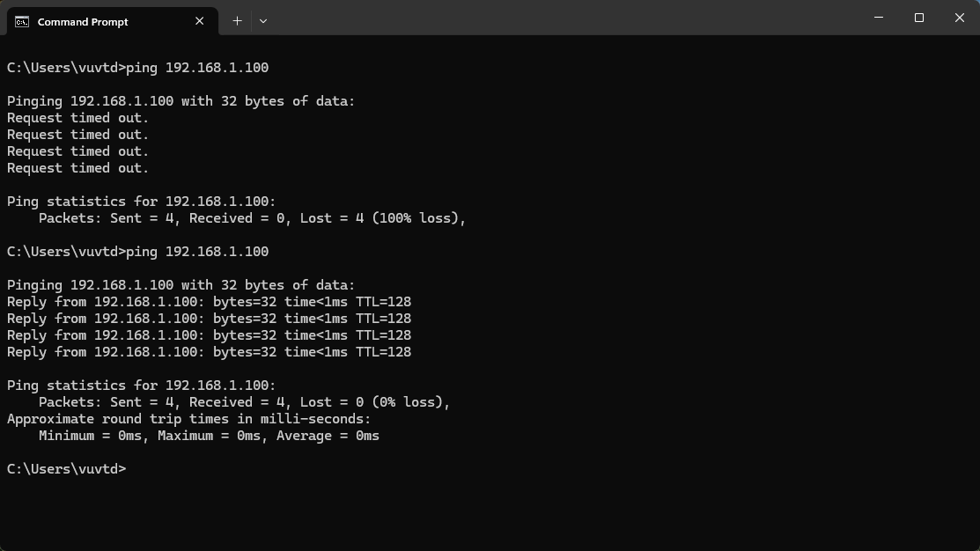980x551 pixels.
Task: Click 'Approximate round trip times in milli-seconds' line
Action: [x=188, y=419]
